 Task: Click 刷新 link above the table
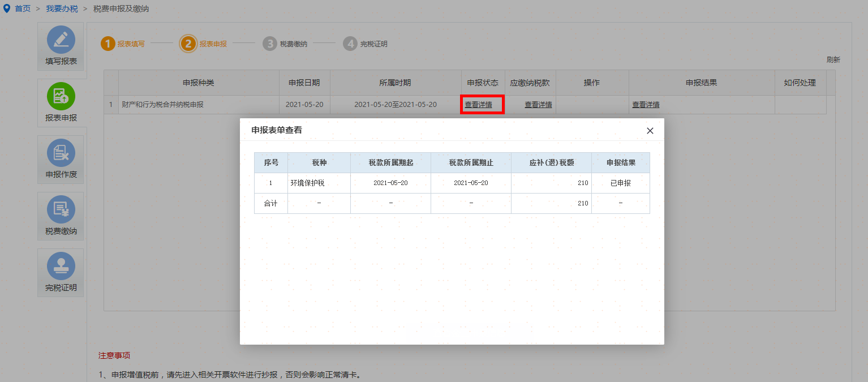[x=833, y=59]
